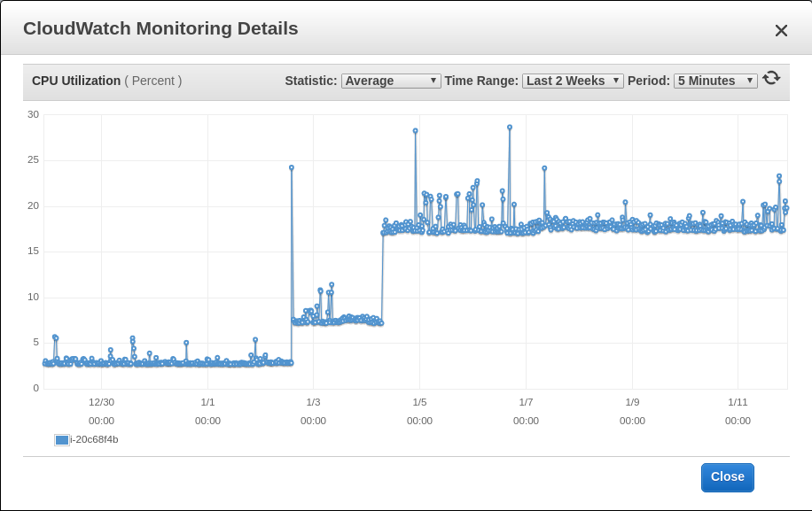
Task: Click the blue Close button
Action: pos(728,477)
